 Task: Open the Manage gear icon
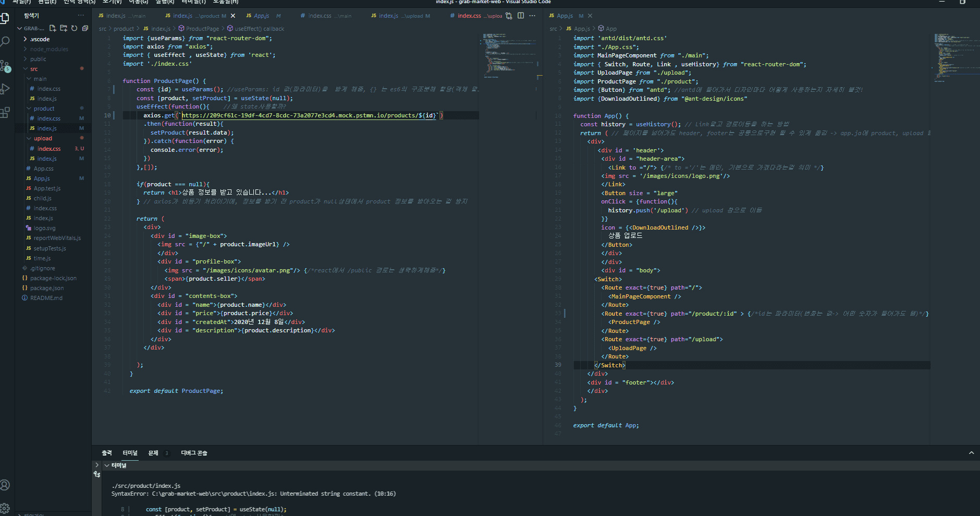(5, 508)
